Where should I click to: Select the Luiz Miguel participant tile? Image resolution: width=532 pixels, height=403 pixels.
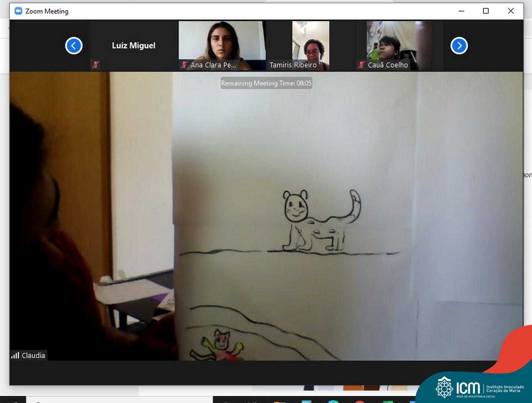133,46
